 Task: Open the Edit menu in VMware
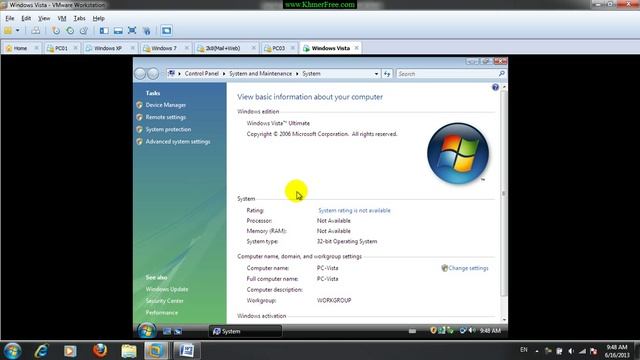click(26, 18)
